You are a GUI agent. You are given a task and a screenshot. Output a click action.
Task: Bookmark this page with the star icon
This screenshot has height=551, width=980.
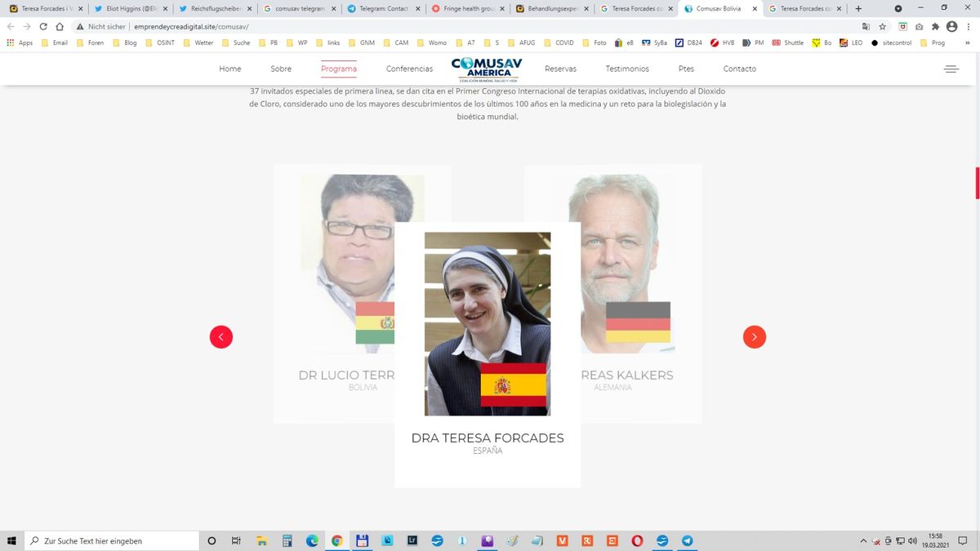pyautogui.click(x=883, y=26)
